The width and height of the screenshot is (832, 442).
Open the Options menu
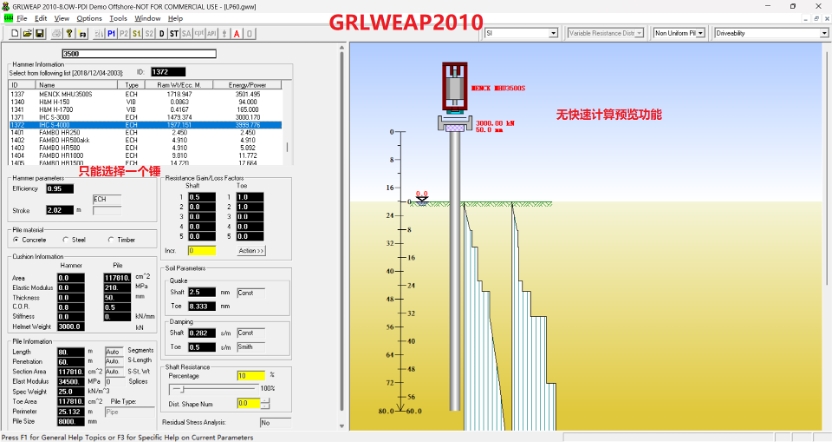(x=89, y=18)
